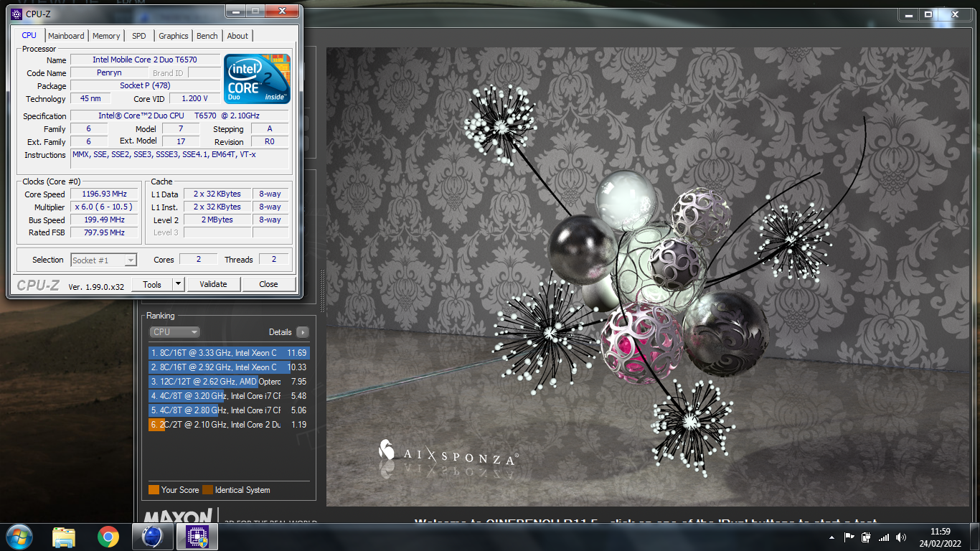The image size is (980, 551).
Task: Click the Details arrow button in Ranking
Action: click(x=302, y=332)
